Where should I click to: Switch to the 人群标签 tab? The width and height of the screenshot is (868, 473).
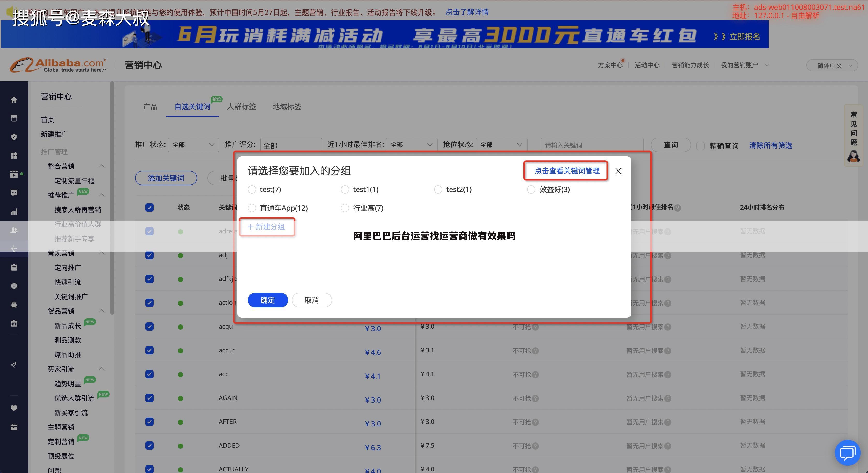pos(241,107)
